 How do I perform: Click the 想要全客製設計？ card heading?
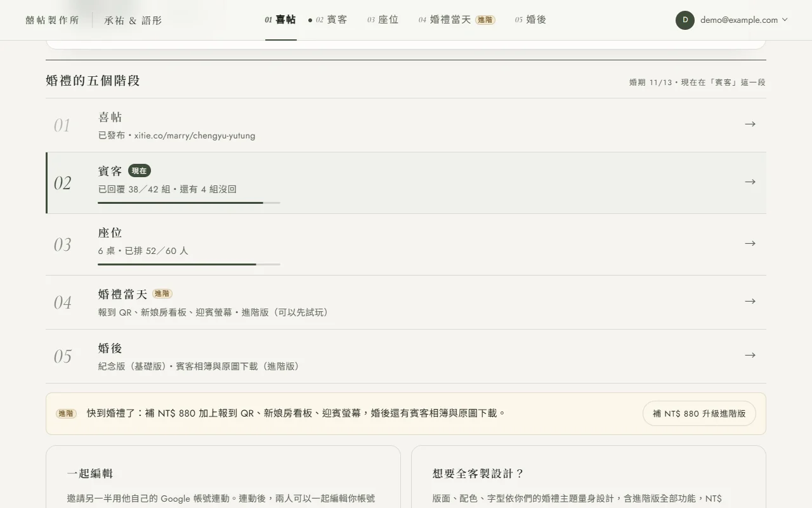[x=478, y=474]
